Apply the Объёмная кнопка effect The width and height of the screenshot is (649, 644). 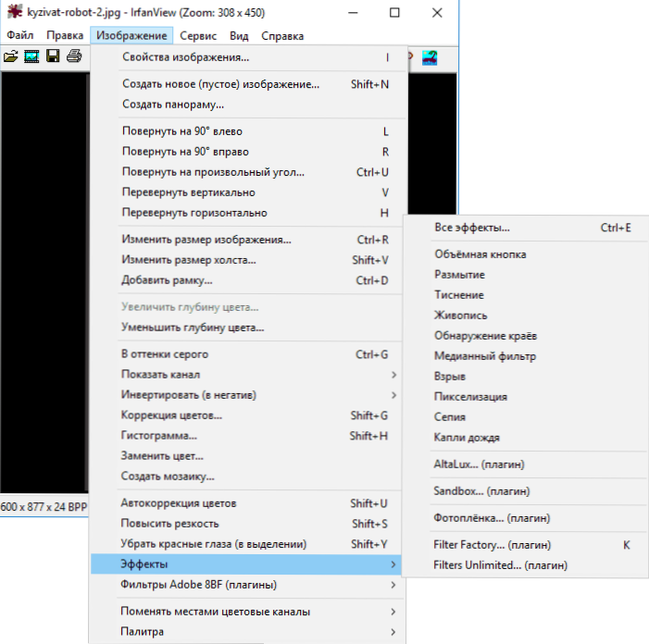click(x=526, y=254)
